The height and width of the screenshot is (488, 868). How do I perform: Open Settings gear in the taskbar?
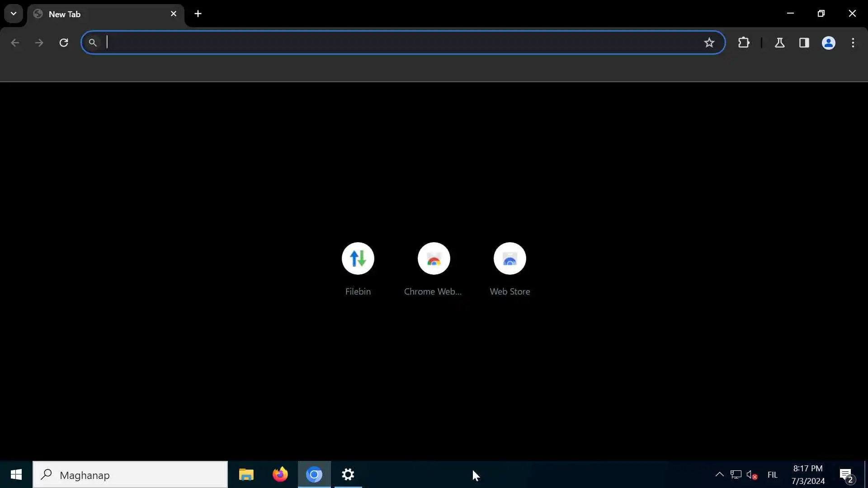point(348,474)
